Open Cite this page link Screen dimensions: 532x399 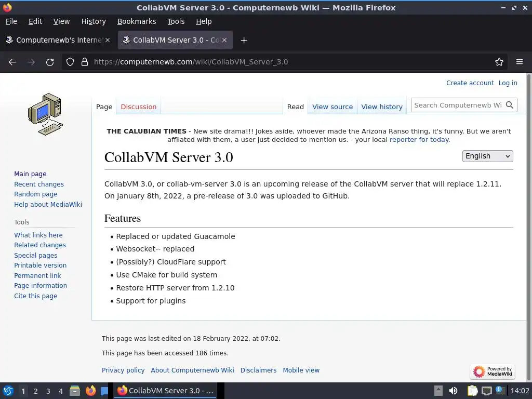tap(36, 296)
